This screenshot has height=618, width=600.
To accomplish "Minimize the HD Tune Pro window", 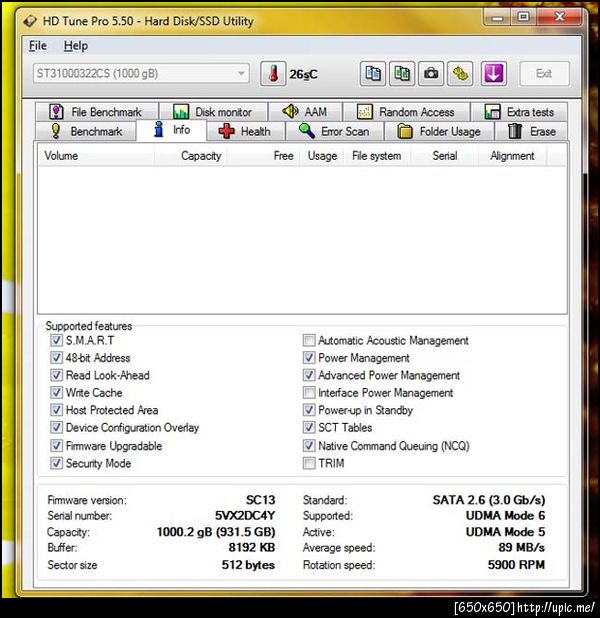I will coord(498,17).
